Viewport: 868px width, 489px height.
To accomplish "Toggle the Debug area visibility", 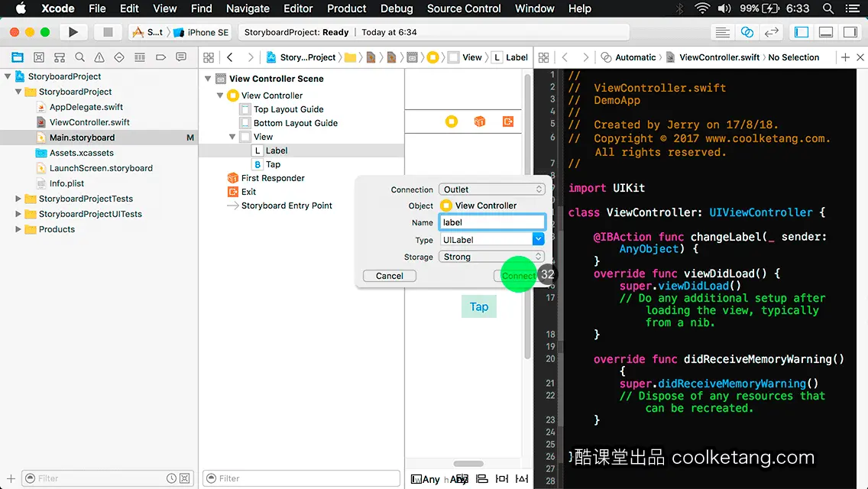I will (826, 32).
